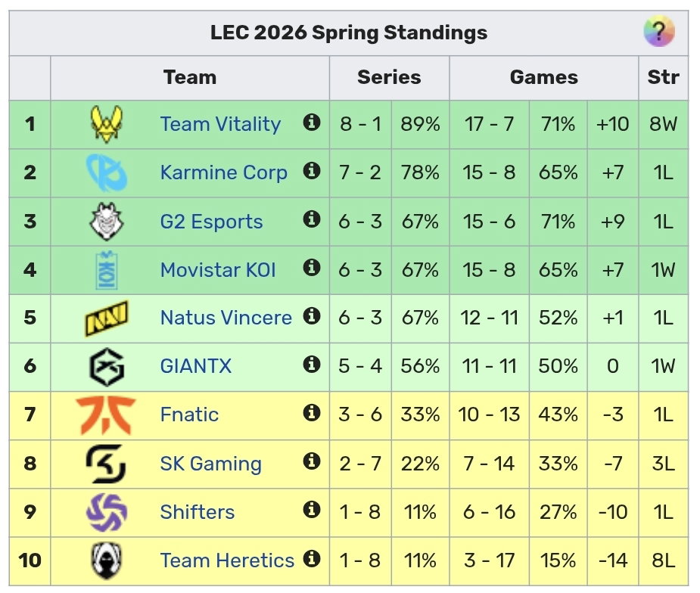The image size is (700, 593).
Task: Click the Natus Vincere yellow logo
Action: (x=106, y=318)
